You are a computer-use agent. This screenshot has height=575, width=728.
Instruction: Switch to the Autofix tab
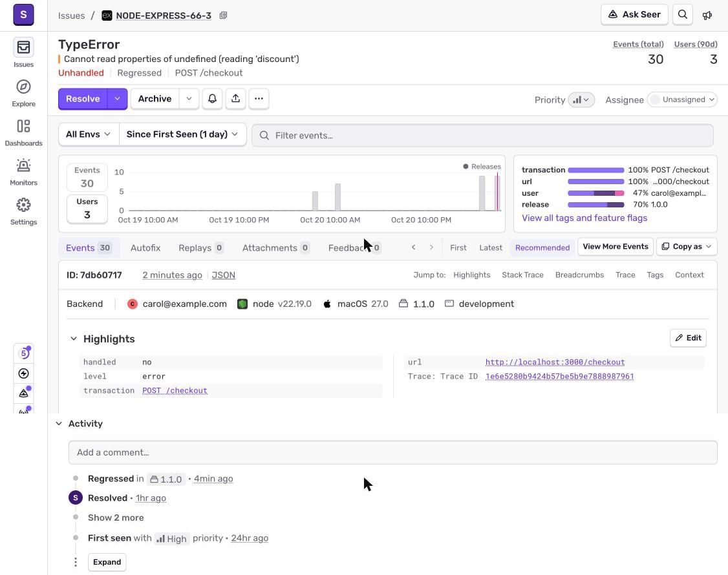click(145, 248)
